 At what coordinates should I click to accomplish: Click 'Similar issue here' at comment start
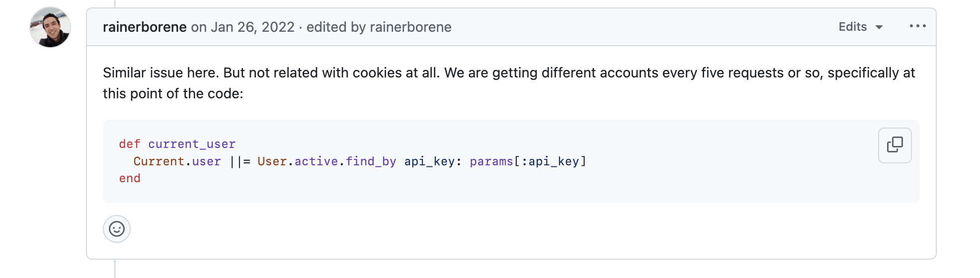161,73
